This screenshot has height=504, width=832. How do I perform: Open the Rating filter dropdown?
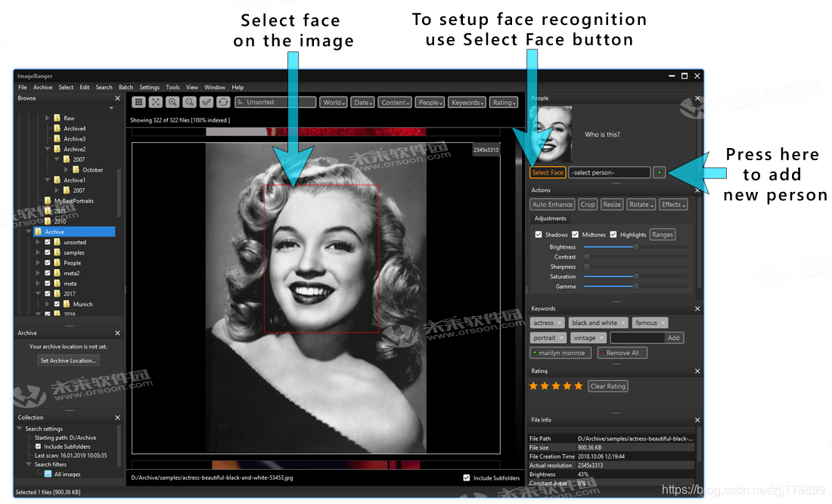504,102
